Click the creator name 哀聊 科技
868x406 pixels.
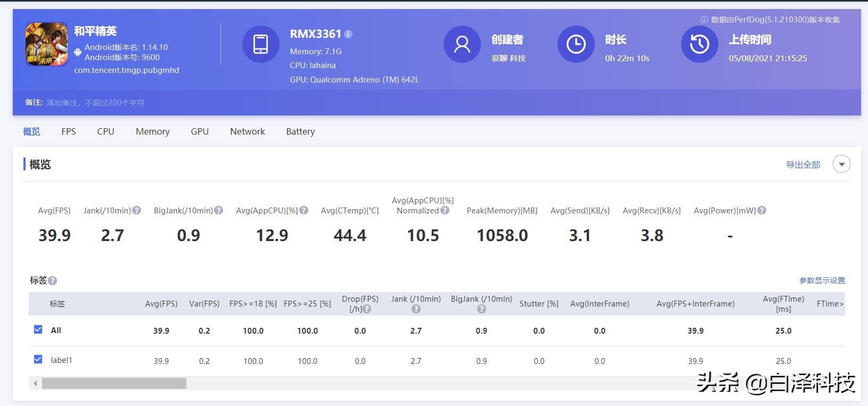508,59
